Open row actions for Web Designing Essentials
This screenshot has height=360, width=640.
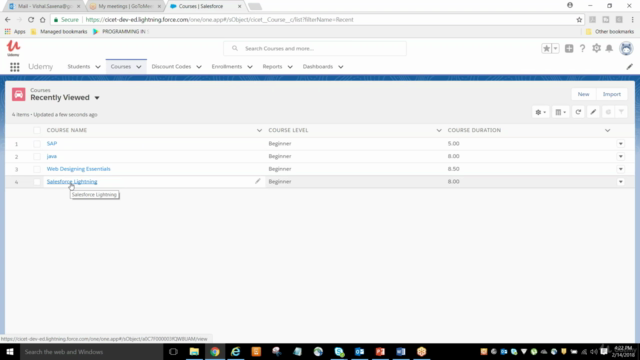pos(620,169)
